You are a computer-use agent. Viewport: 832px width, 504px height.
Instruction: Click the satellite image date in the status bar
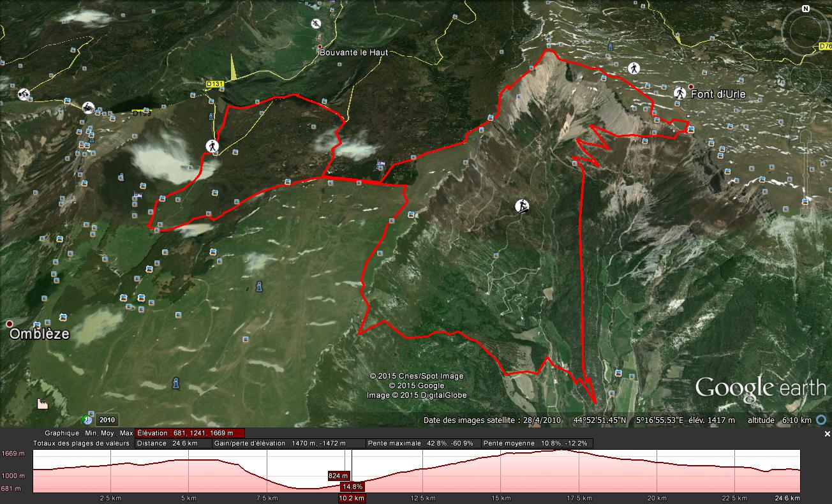click(492, 420)
